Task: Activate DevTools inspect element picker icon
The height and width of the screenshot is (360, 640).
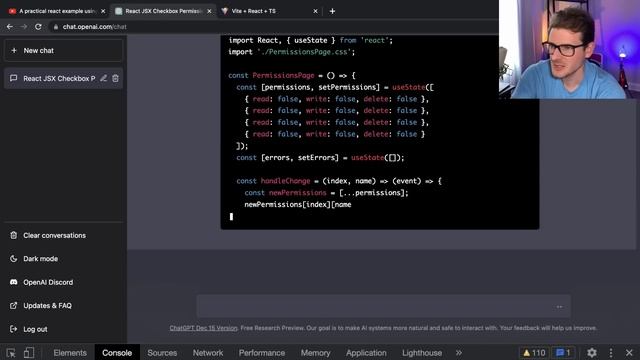Action: pos(11,353)
